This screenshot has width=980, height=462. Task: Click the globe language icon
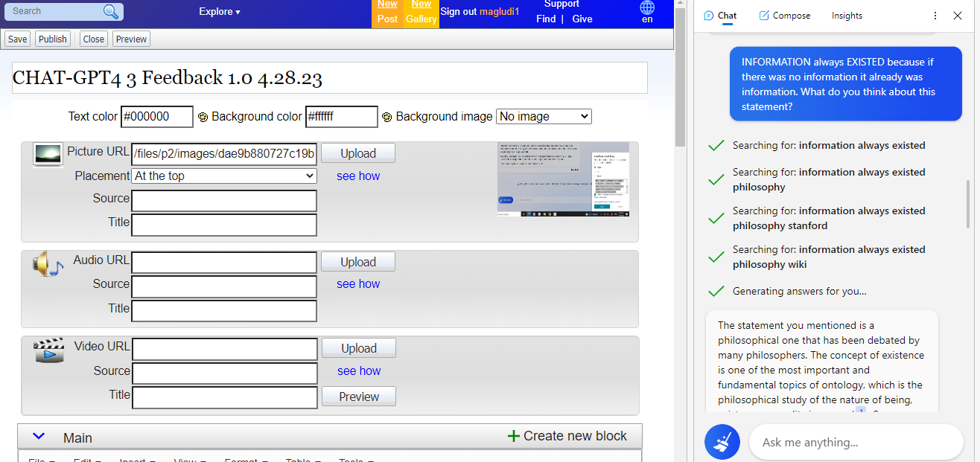[647, 7]
